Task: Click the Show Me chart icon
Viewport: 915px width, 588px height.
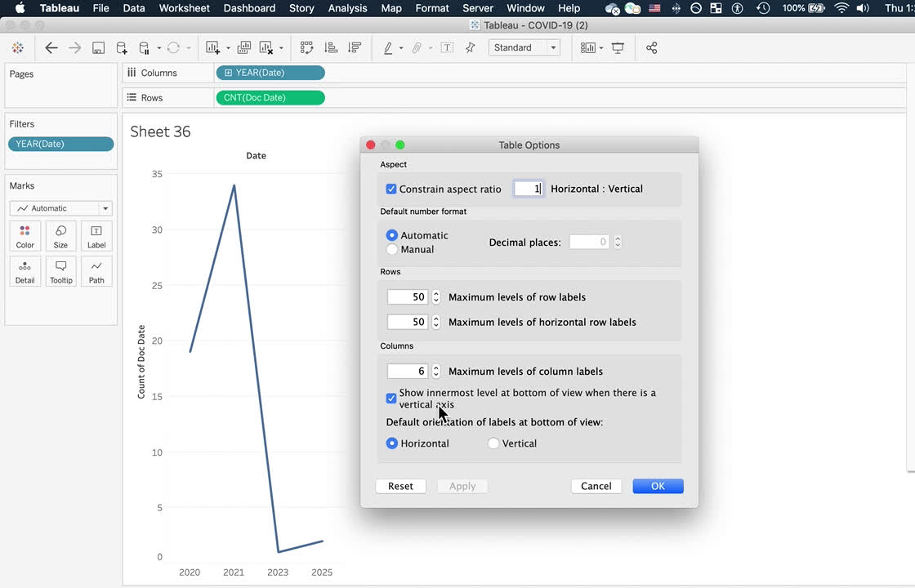Action: 587,48
